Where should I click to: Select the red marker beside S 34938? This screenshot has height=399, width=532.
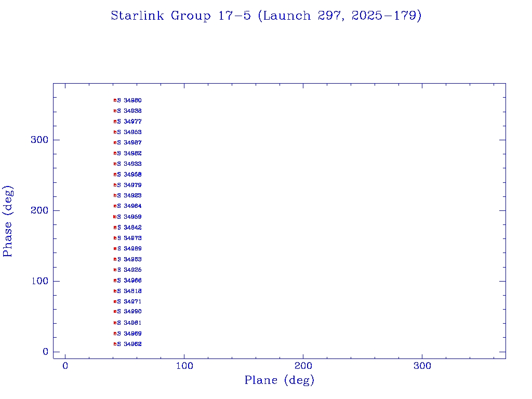115,111
